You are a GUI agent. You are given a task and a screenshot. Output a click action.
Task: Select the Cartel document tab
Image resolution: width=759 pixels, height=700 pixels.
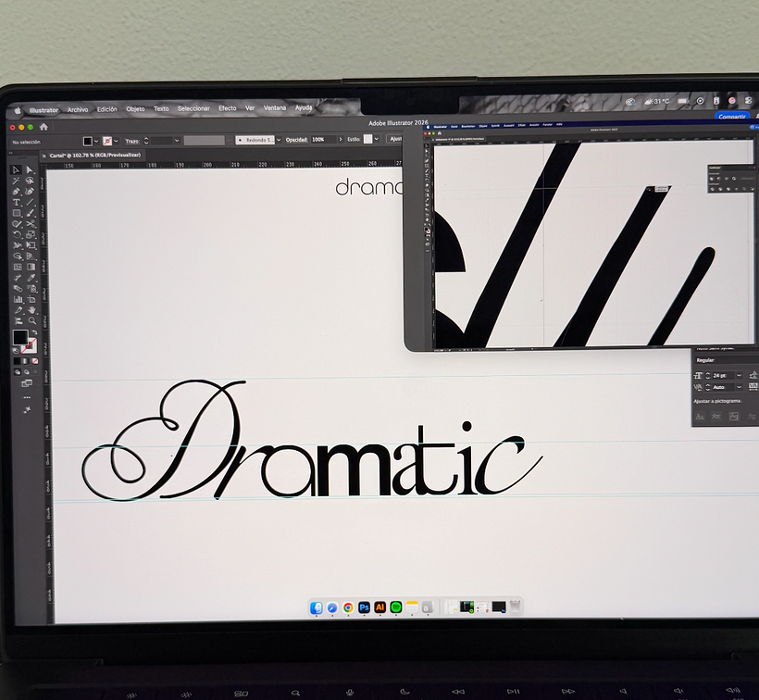click(94, 156)
